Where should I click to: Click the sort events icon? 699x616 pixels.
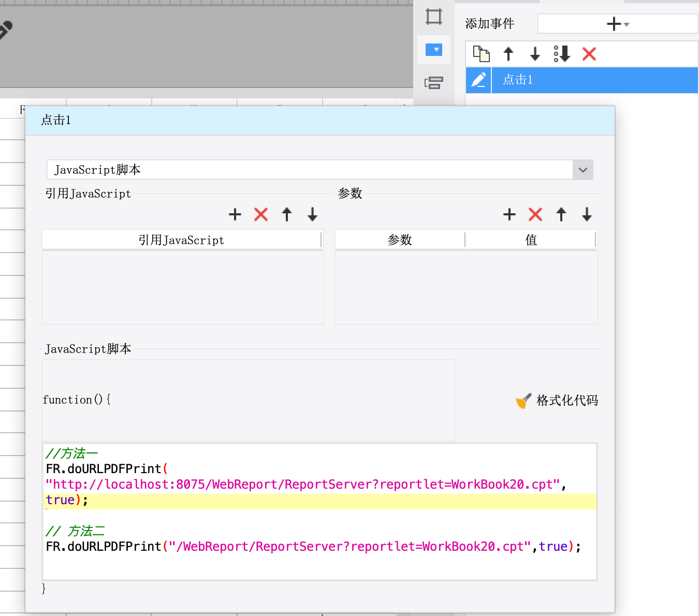click(x=562, y=54)
